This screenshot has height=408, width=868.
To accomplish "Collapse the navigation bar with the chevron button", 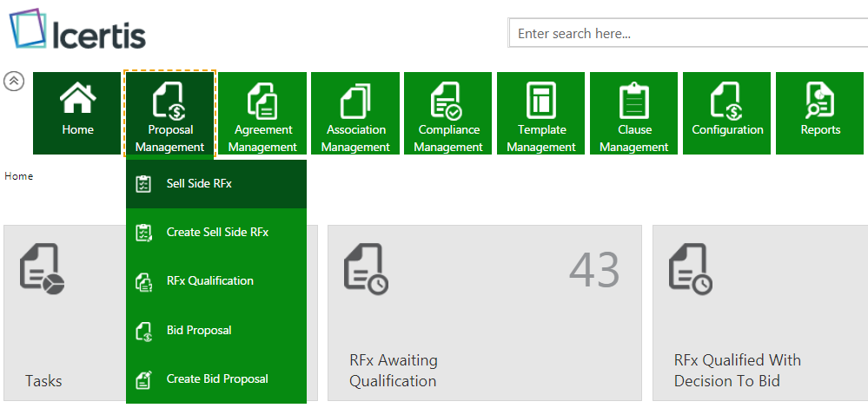I will pos(14,81).
